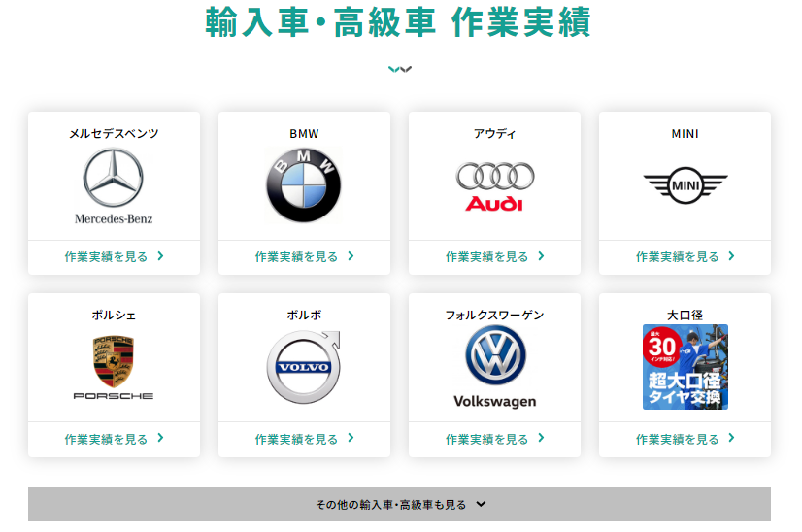Select the メルセデスベンツ card title

click(114, 134)
